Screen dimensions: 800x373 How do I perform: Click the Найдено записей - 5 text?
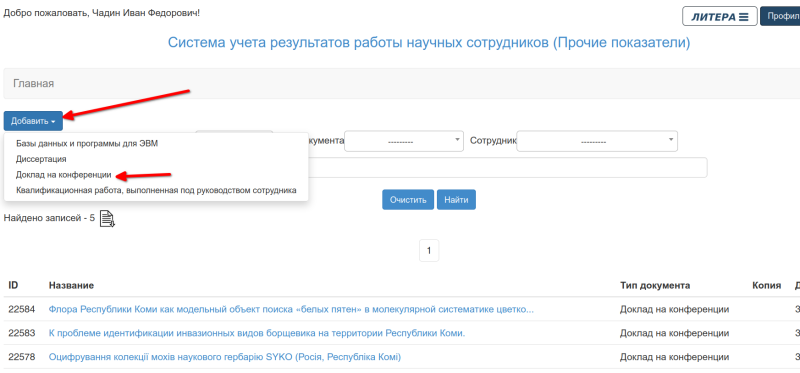49,218
